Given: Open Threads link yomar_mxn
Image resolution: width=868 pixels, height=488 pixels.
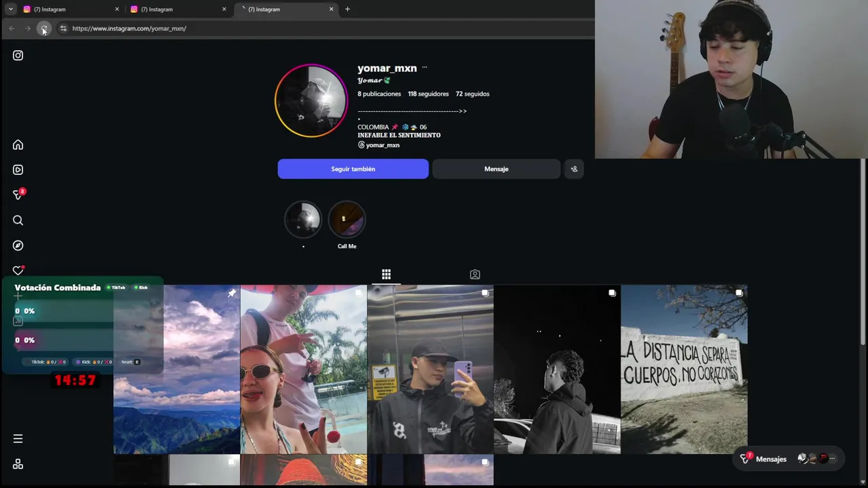Looking at the screenshot, I should (x=378, y=145).
